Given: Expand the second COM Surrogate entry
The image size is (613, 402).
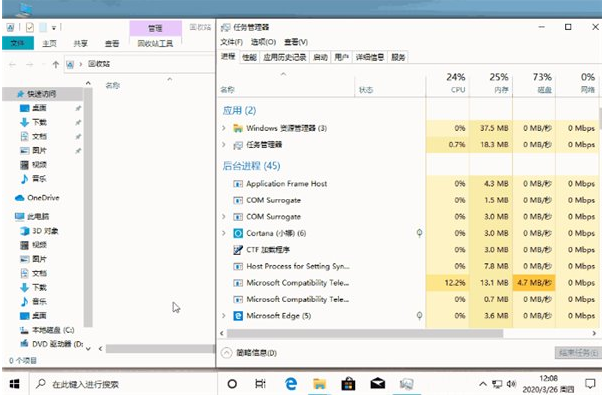Looking at the screenshot, I should tap(224, 217).
